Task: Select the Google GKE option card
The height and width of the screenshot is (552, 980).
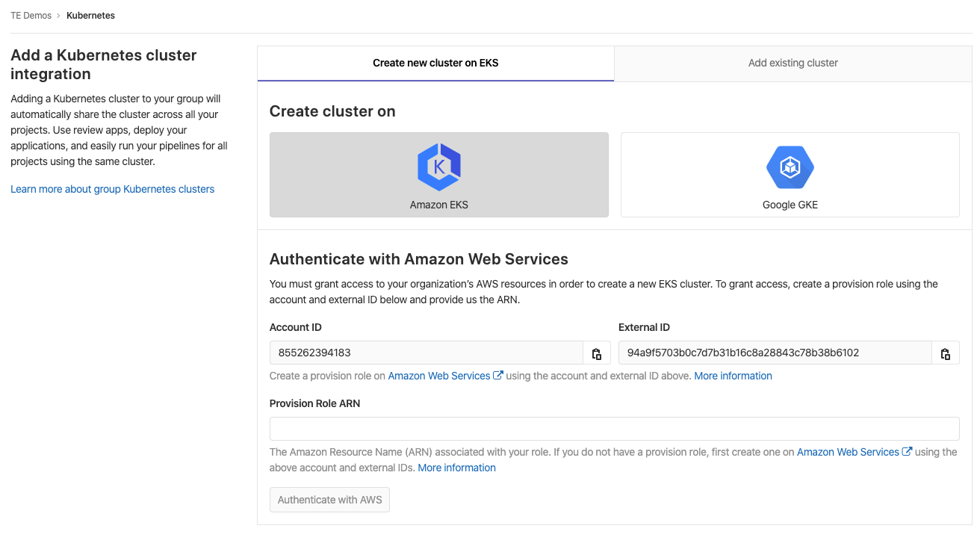Action: [x=790, y=175]
